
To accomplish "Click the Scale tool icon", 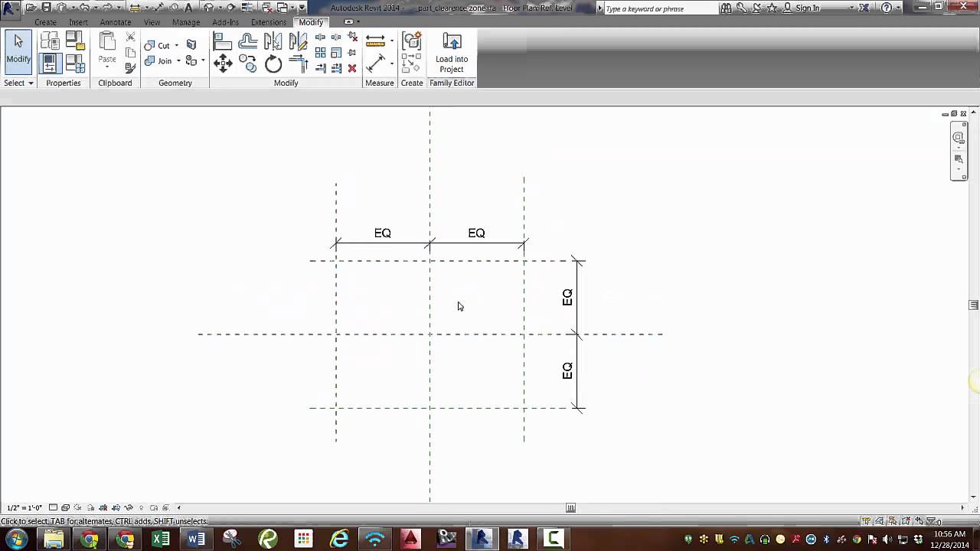I will [336, 53].
